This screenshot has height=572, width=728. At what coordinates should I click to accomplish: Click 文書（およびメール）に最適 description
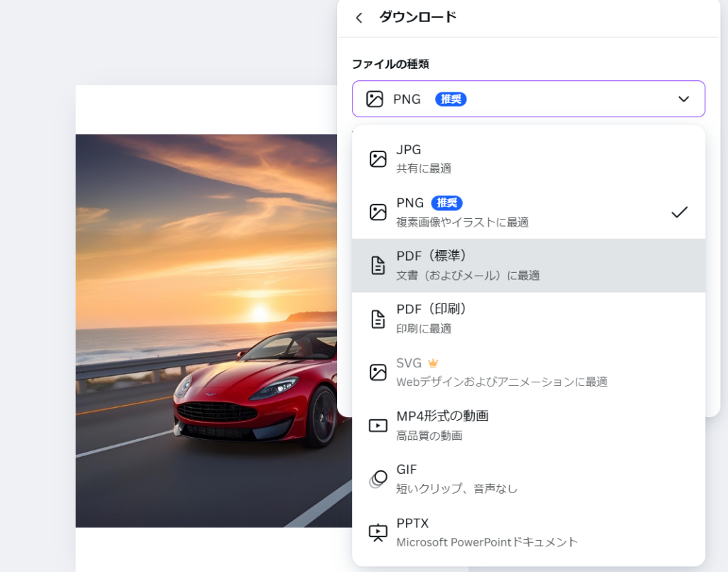(x=468, y=276)
